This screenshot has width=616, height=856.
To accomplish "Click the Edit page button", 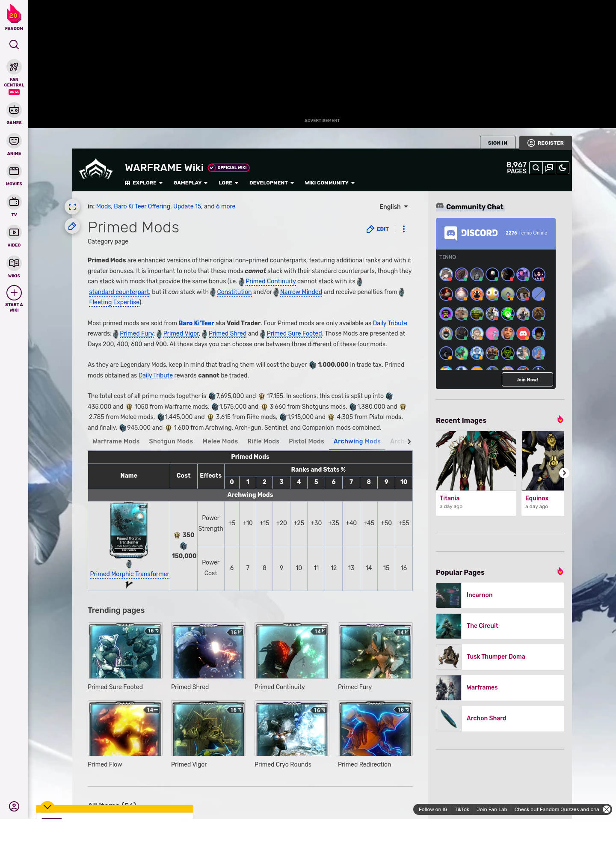I will [x=378, y=229].
